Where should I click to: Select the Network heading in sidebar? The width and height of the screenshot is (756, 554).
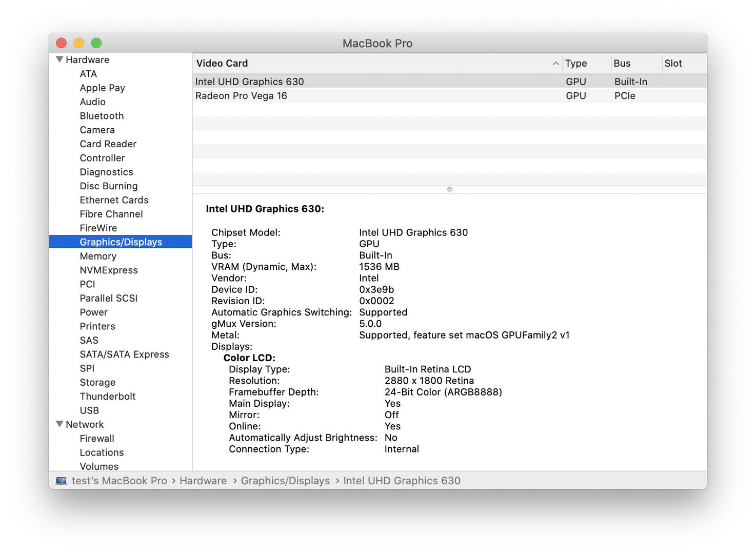(85, 424)
